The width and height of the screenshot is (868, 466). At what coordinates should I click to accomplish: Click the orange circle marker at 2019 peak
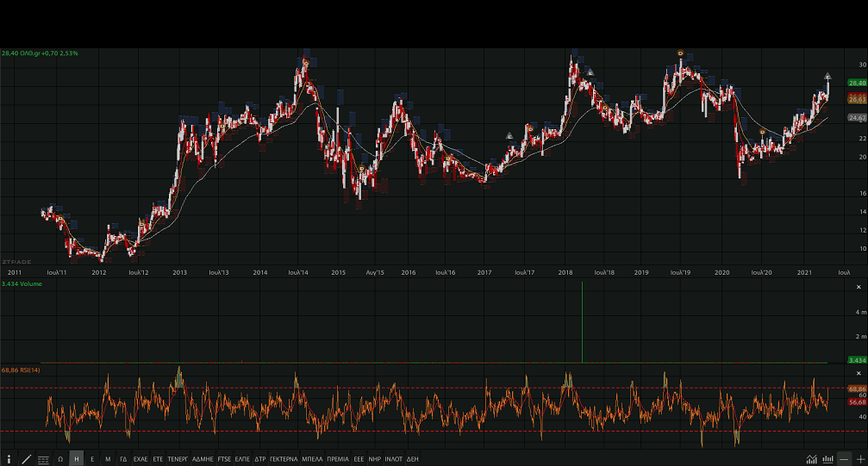pyautogui.click(x=680, y=53)
